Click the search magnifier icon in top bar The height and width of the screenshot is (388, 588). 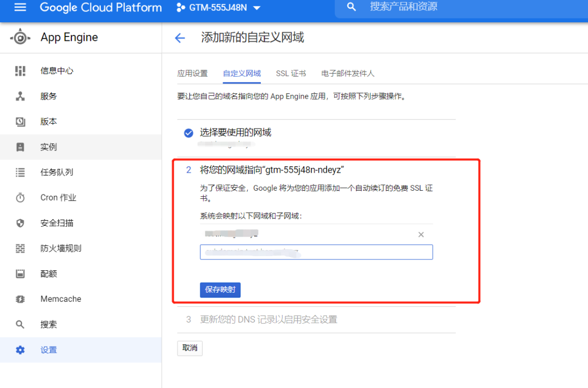click(x=351, y=7)
